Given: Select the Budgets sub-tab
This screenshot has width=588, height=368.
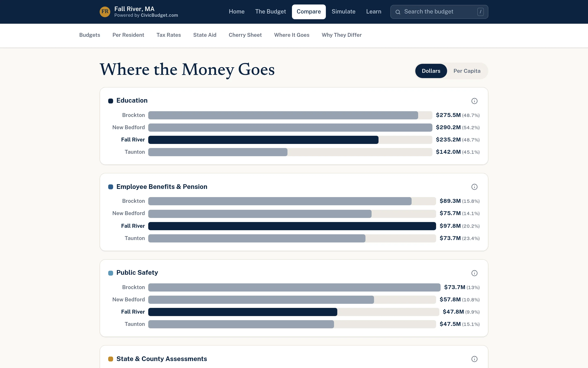Looking at the screenshot, I should coord(90,35).
